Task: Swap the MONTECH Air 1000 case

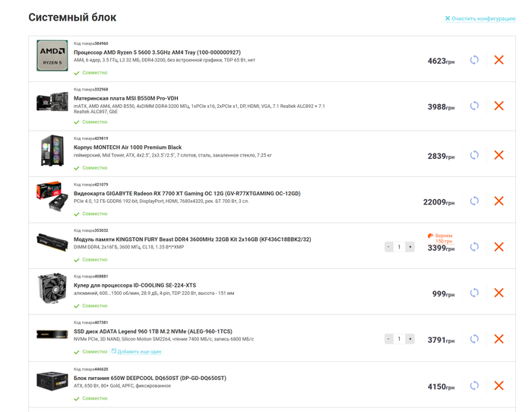Action: click(x=474, y=155)
